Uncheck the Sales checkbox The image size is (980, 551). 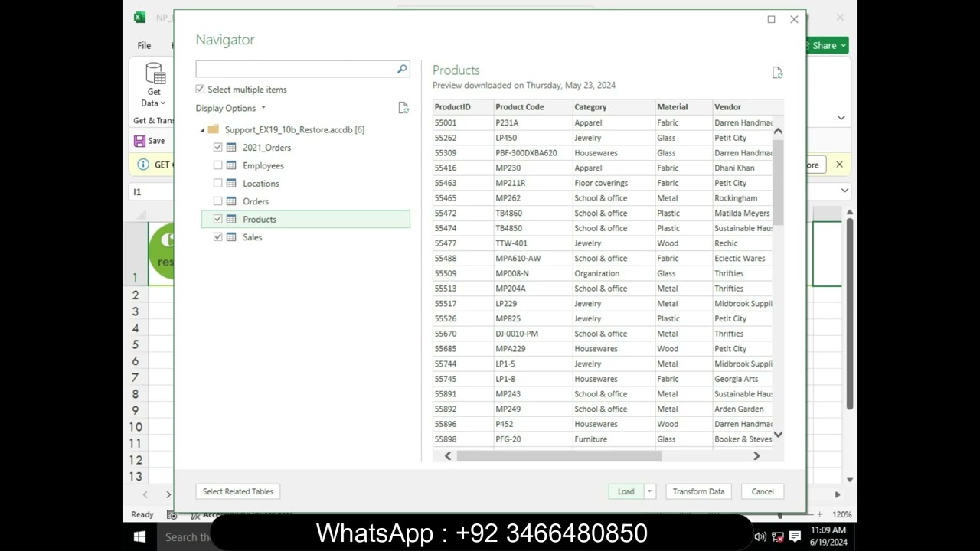pyautogui.click(x=218, y=237)
